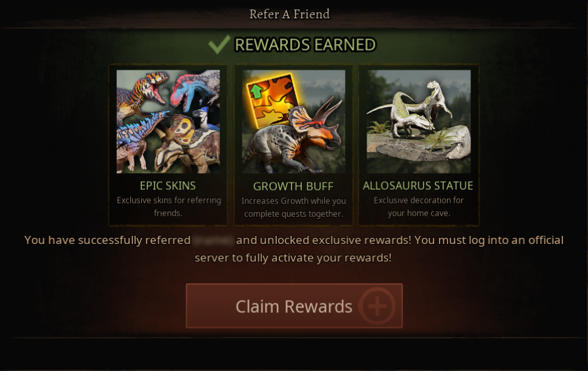Select the Growth Buff triceratops image
This screenshot has height=371, width=588.
pos(293,121)
